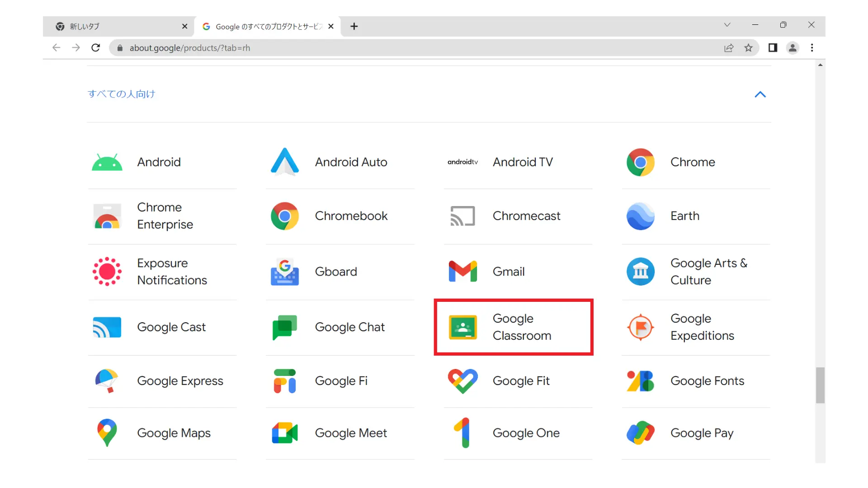Image resolution: width=868 pixels, height=488 pixels.
Task: Select the Chrome Enterprise icon
Action: [x=107, y=216]
